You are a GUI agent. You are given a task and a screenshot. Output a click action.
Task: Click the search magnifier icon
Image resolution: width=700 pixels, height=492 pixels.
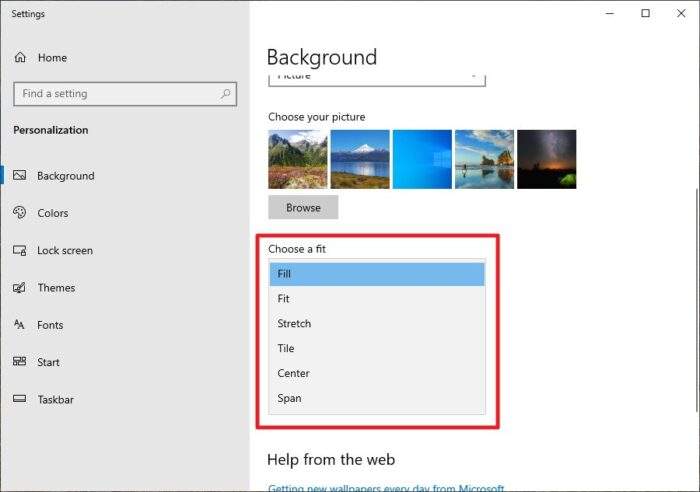pos(225,94)
